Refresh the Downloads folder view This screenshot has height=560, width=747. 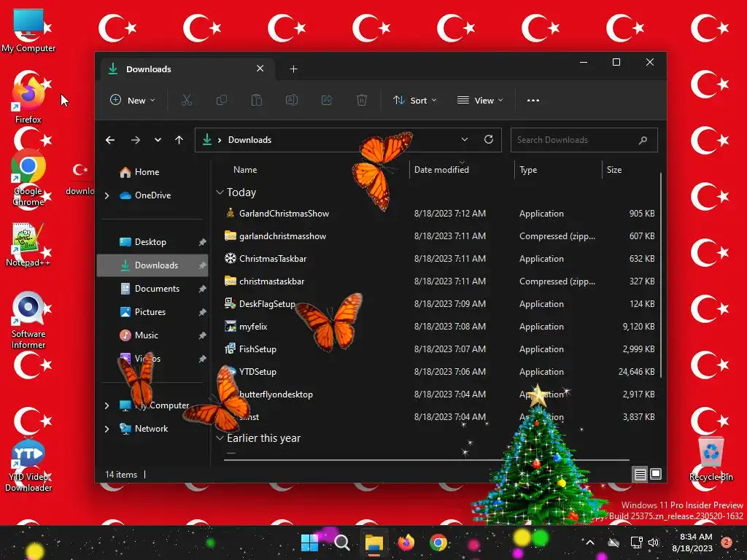click(488, 139)
